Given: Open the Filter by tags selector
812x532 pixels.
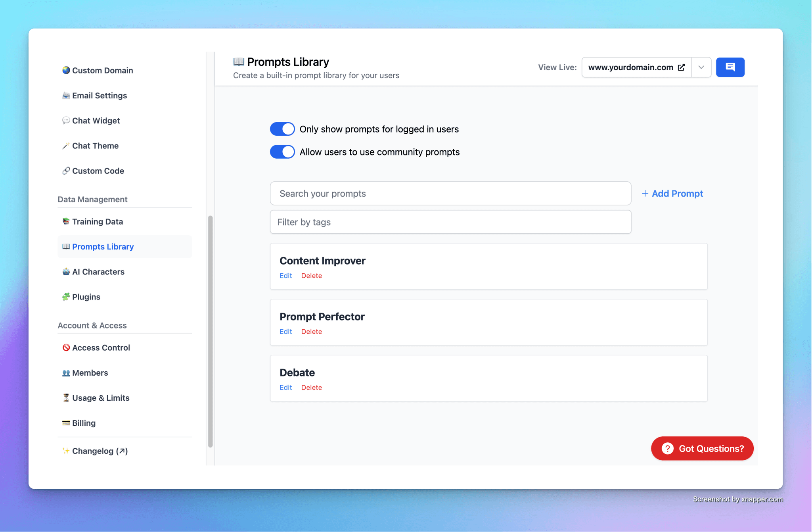Looking at the screenshot, I should pos(450,222).
